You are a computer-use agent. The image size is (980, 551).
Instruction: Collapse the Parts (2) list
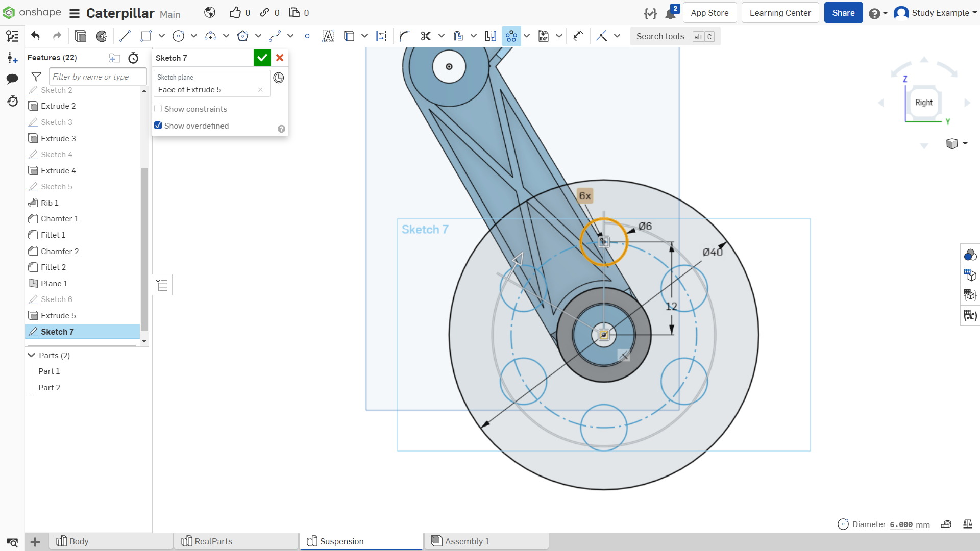(x=32, y=355)
